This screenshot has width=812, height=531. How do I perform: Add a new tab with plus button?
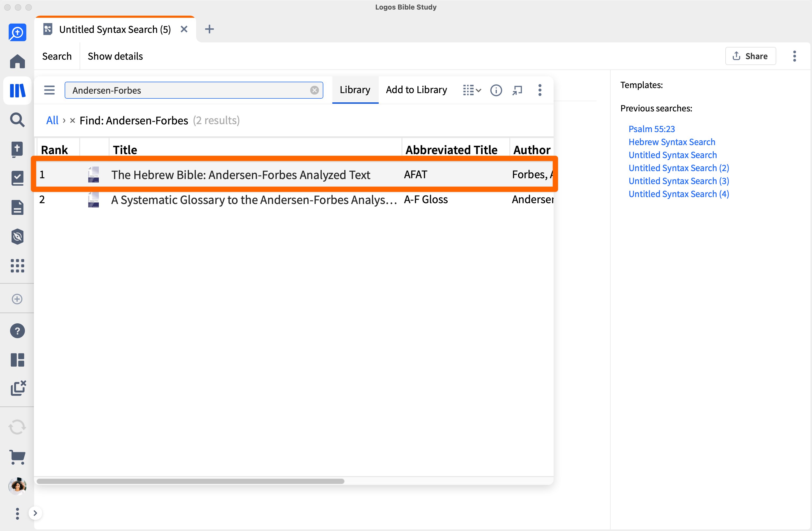209,29
